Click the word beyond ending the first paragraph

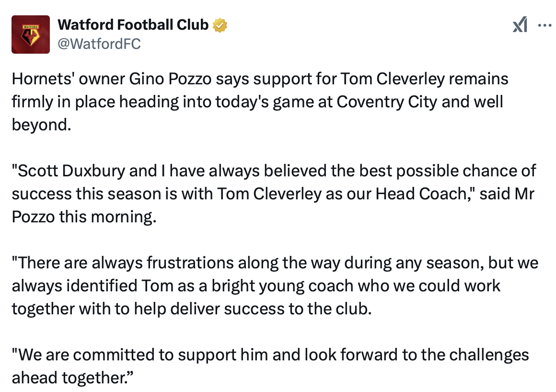point(39,125)
